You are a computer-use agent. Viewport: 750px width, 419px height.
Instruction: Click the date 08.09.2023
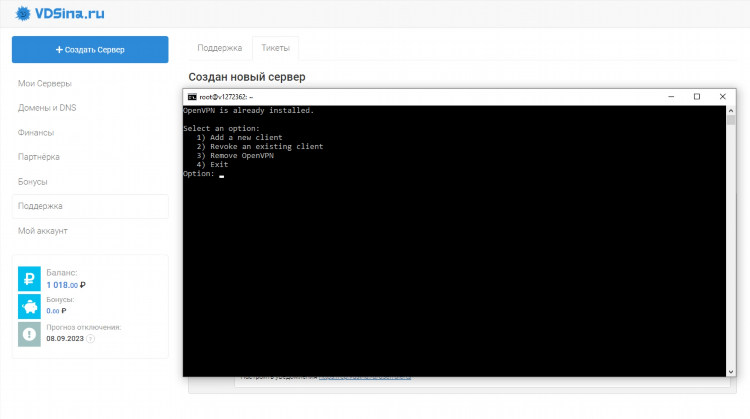(x=65, y=339)
